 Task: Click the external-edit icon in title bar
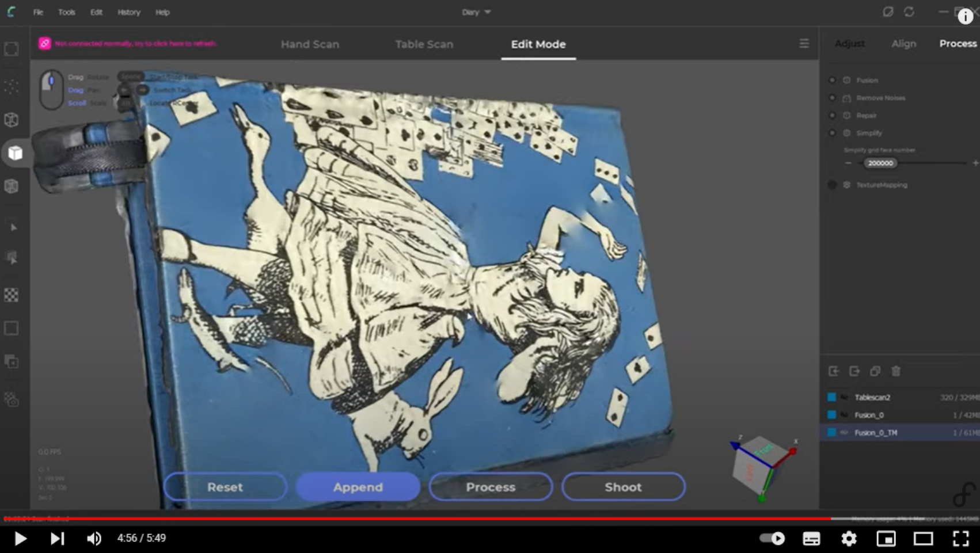[x=888, y=12]
